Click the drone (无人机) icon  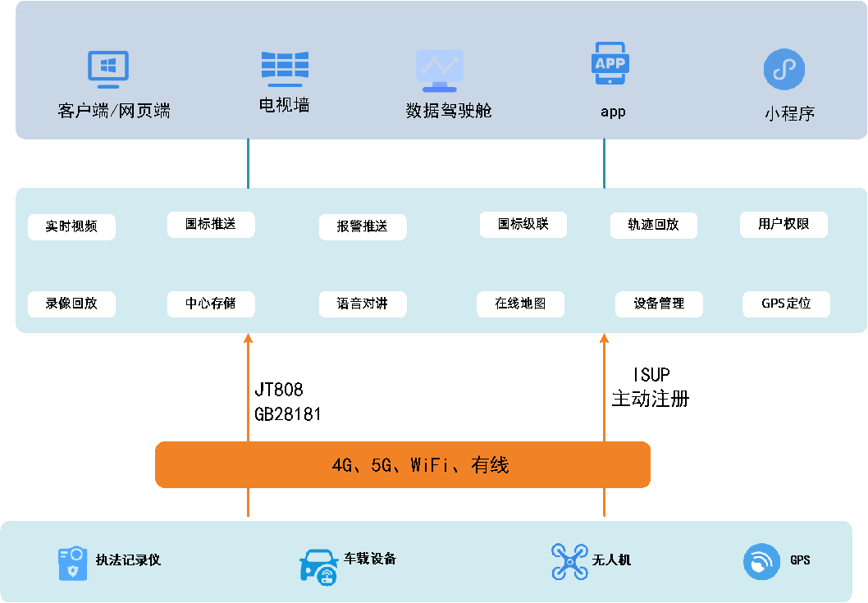point(569,562)
